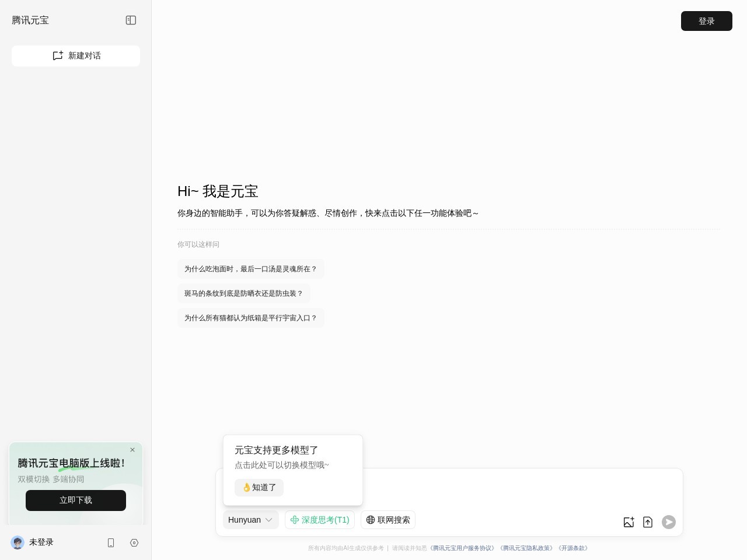Click the 元宝支持更多模型了 tooltip heading

[x=277, y=450]
